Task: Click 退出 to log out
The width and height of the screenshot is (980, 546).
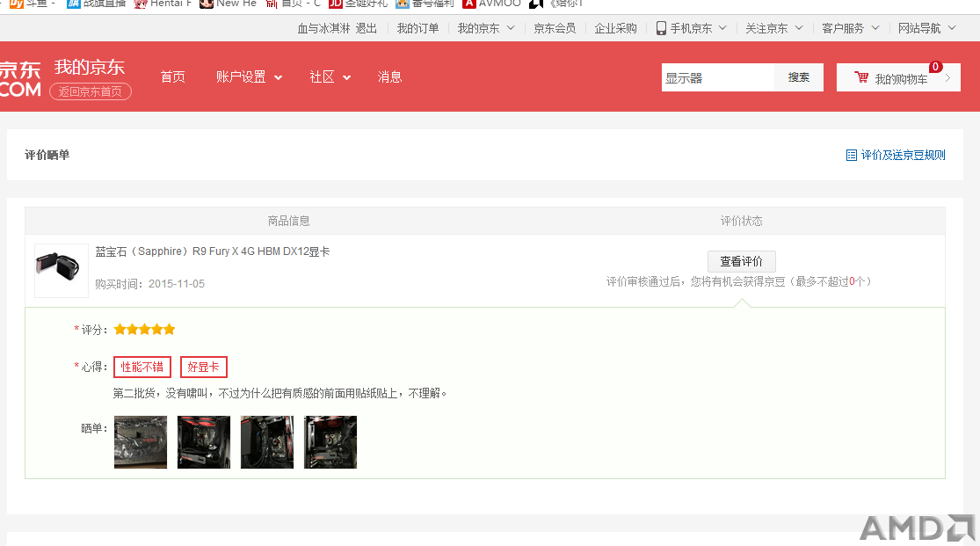Action: coord(367,28)
